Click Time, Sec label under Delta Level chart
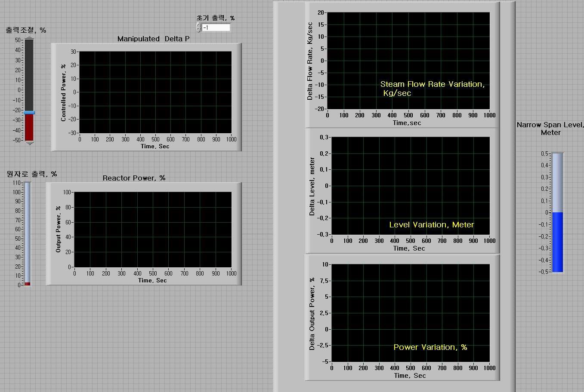 [409, 248]
